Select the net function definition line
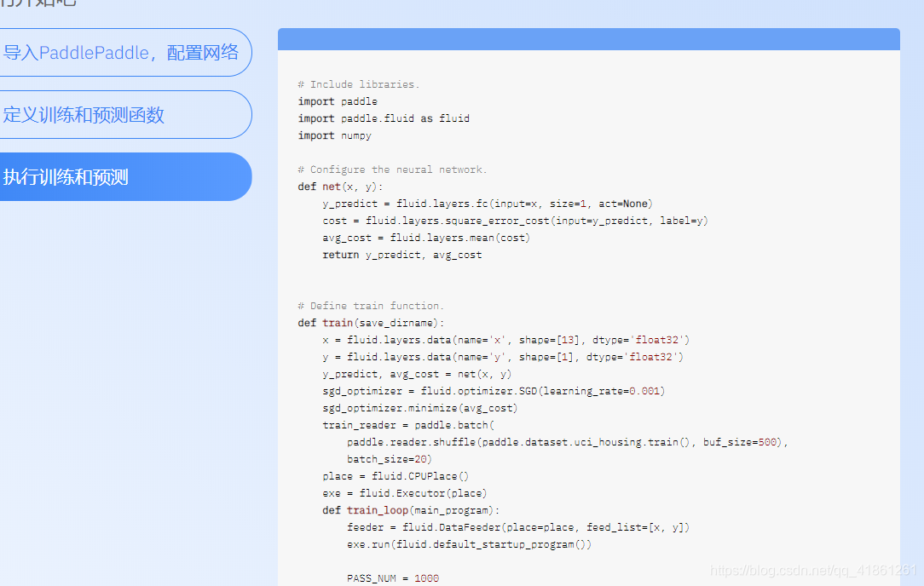The width and height of the screenshot is (924, 586). click(x=340, y=186)
